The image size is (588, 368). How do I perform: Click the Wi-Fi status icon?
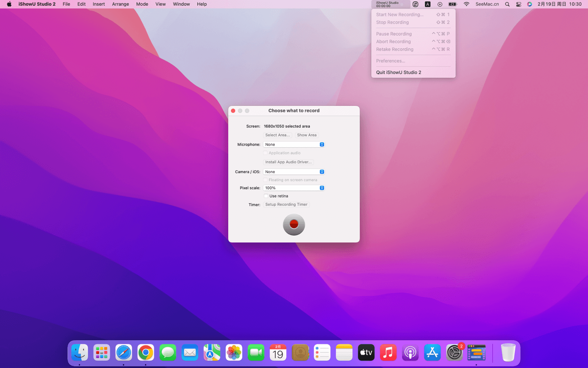click(466, 4)
